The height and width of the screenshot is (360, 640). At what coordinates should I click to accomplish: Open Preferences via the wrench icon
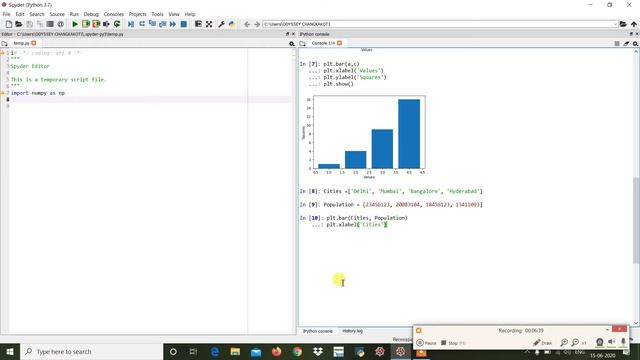pos(221,24)
